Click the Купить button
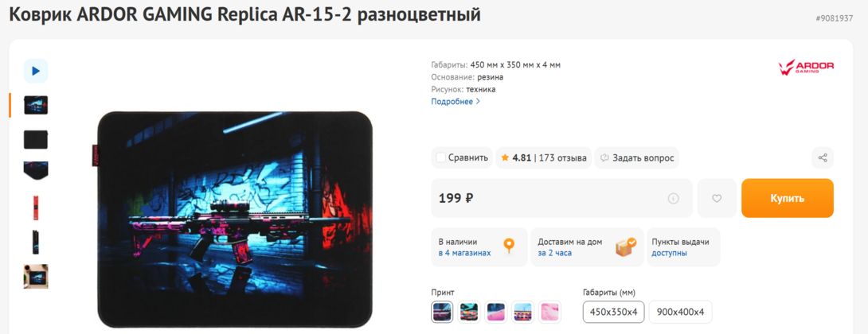The width and height of the screenshot is (868, 334). click(x=788, y=198)
